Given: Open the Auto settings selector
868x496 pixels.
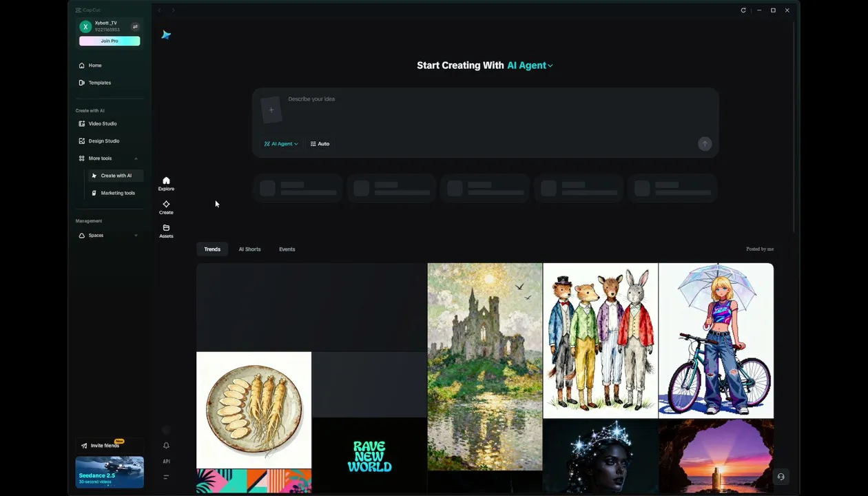Looking at the screenshot, I should point(320,144).
